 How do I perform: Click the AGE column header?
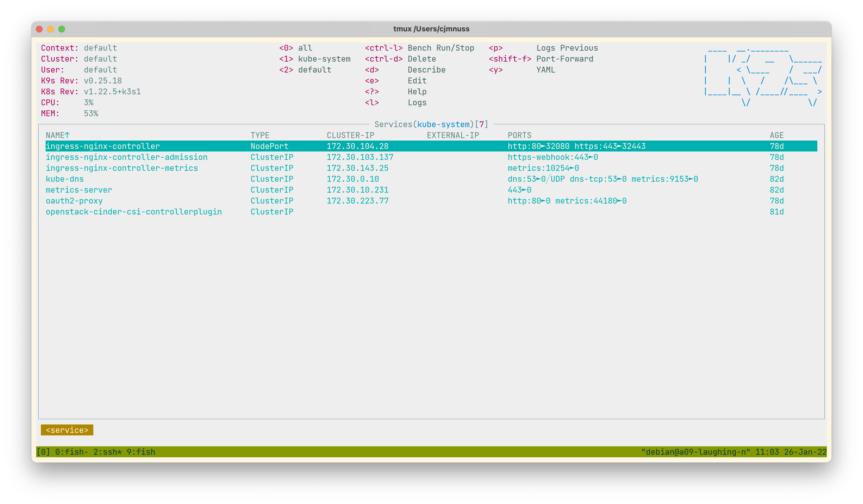(776, 135)
